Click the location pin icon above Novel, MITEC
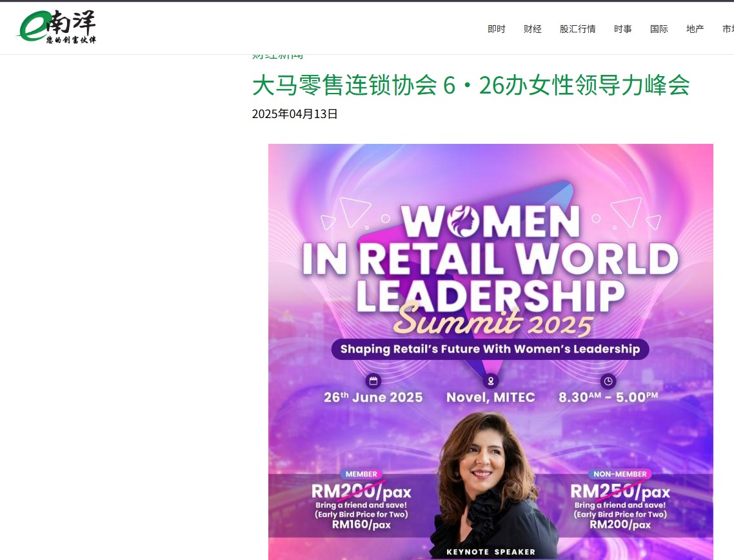 coord(491,381)
